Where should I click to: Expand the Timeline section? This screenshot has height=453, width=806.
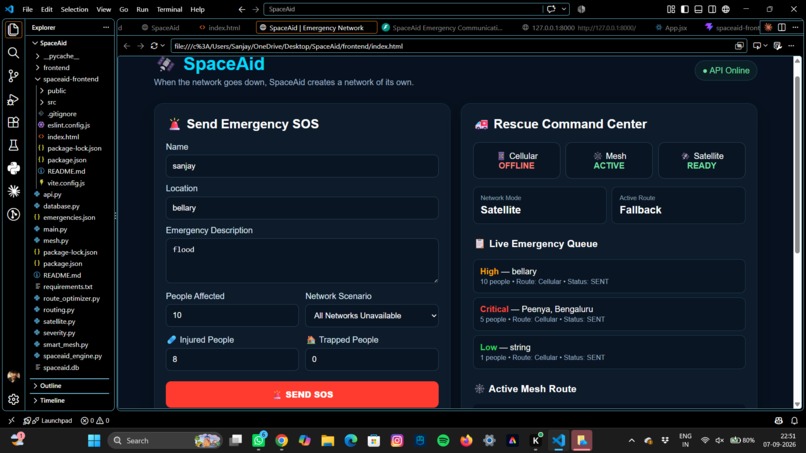pyautogui.click(x=52, y=400)
